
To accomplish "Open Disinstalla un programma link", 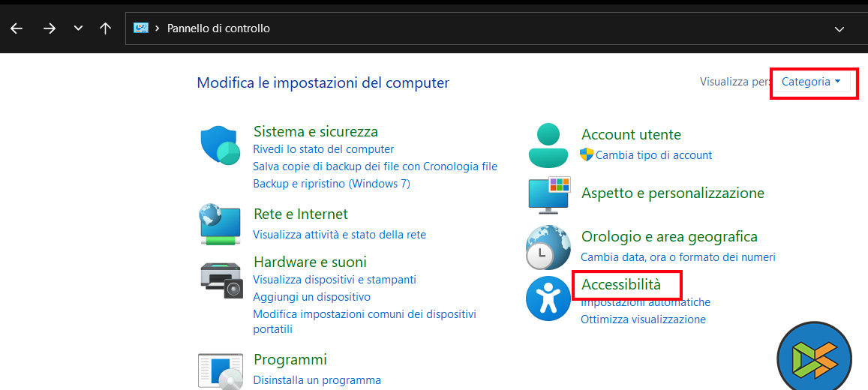I will tap(317, 380).
